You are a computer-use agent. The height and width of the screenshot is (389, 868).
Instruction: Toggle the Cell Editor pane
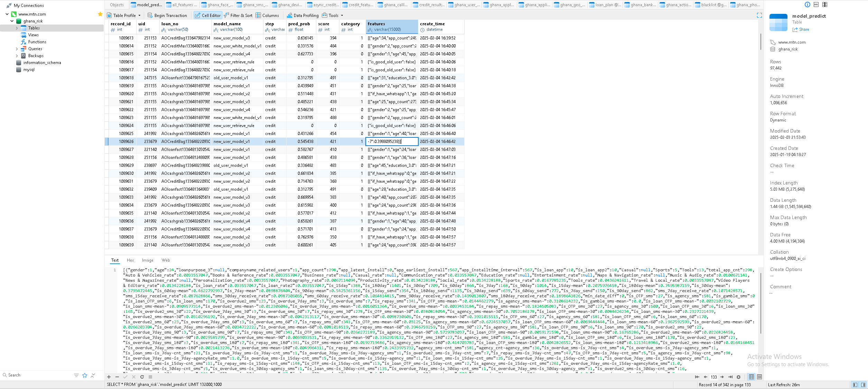point(207,15)
